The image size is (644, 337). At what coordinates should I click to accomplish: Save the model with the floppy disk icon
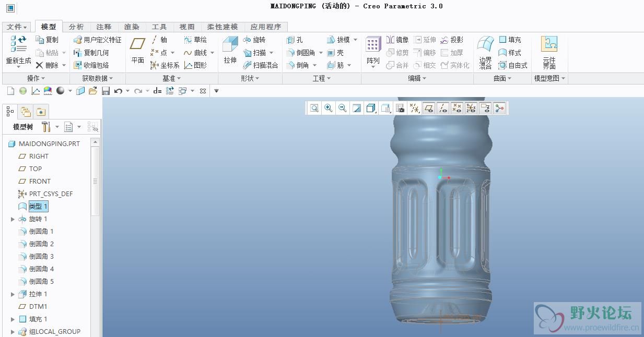coord(106,91)
